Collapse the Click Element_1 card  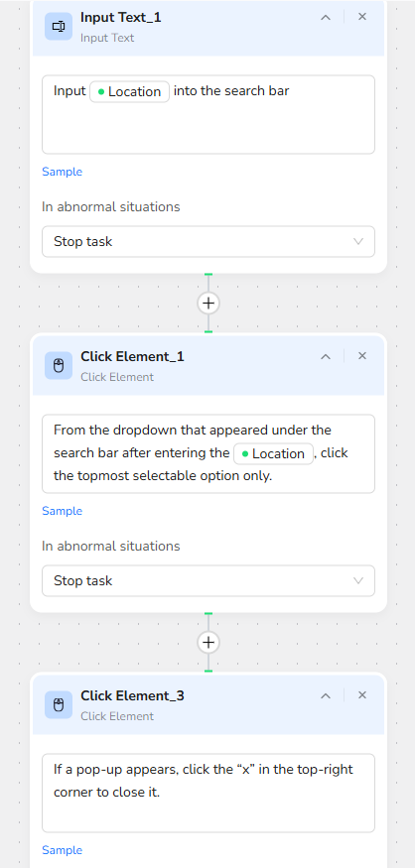tap(326, 356)
